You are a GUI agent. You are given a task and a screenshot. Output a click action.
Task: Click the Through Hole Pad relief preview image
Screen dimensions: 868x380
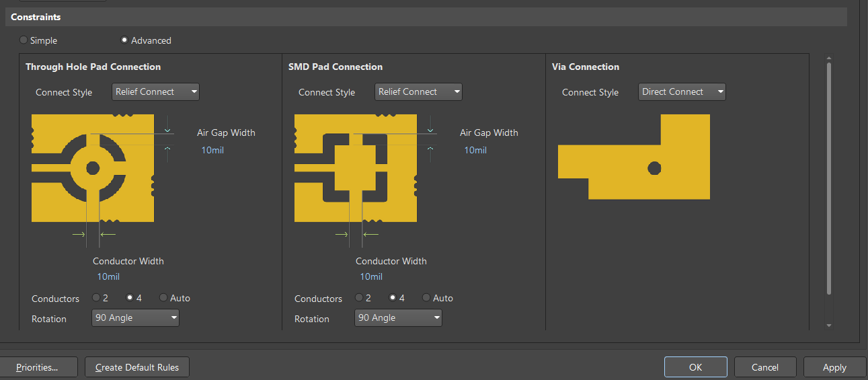point(93,168)
